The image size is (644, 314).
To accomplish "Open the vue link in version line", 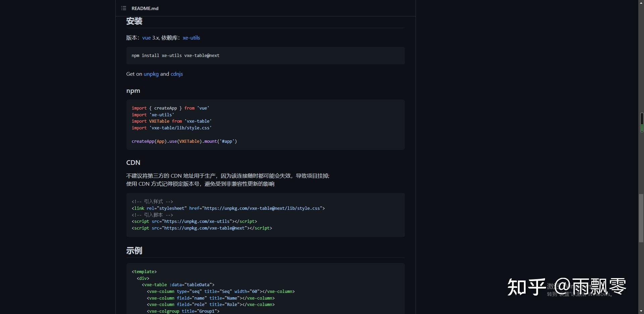I will click(x=146, y=38).
